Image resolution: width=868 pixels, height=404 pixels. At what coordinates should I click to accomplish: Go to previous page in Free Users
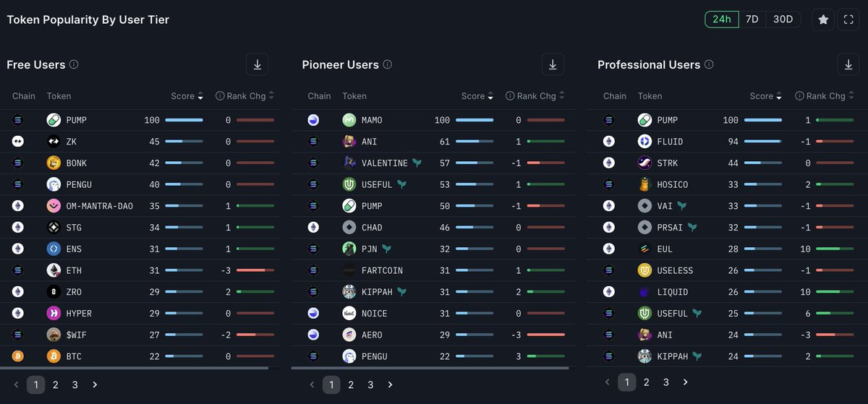point(17,385)
